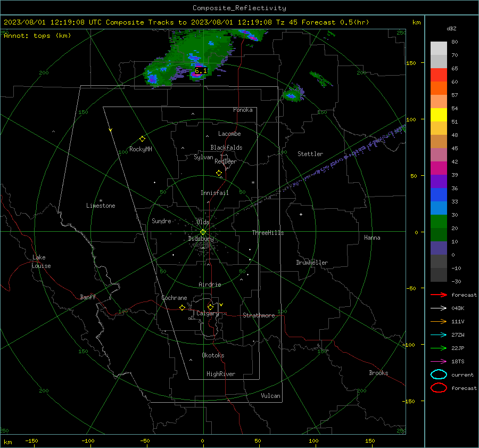Click the Airdrie label

(210, 284)
